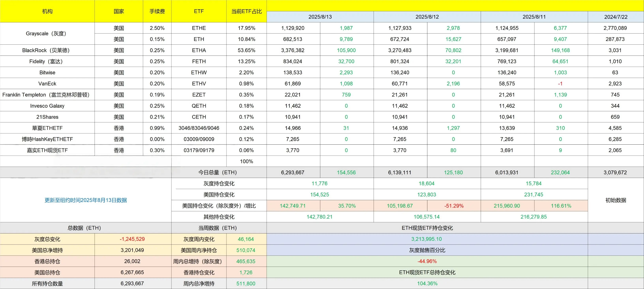Select the Bitwise institution cell

click(x=47, y=72)
